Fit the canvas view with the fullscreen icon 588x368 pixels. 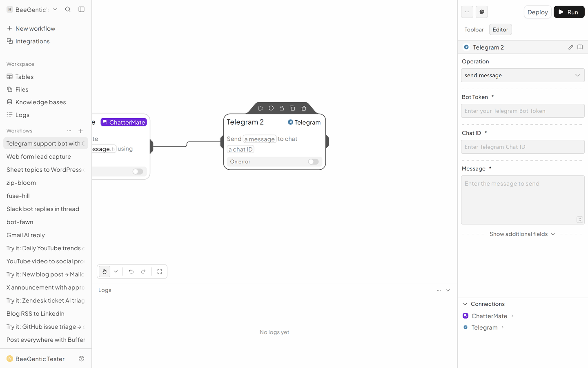(160, 272)
